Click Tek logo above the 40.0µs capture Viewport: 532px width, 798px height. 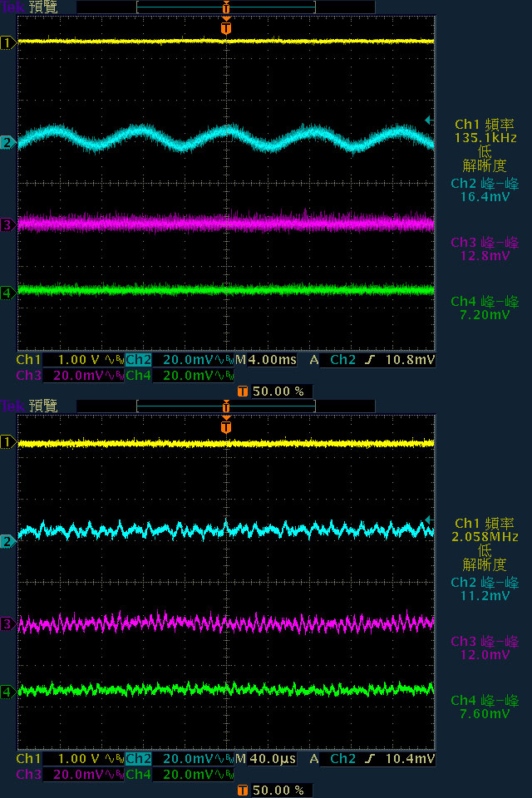12,406
